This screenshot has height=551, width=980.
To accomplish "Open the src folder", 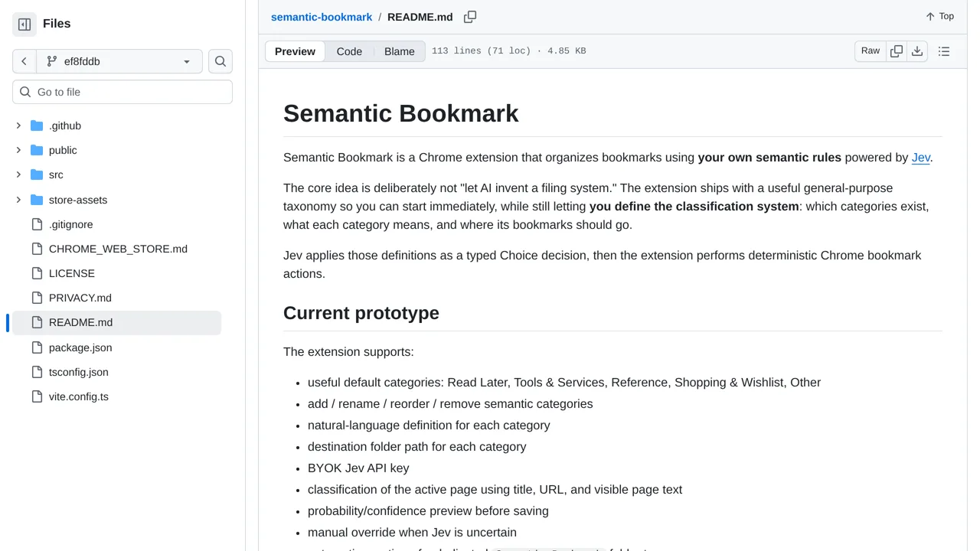I will (x=56, y=174).
